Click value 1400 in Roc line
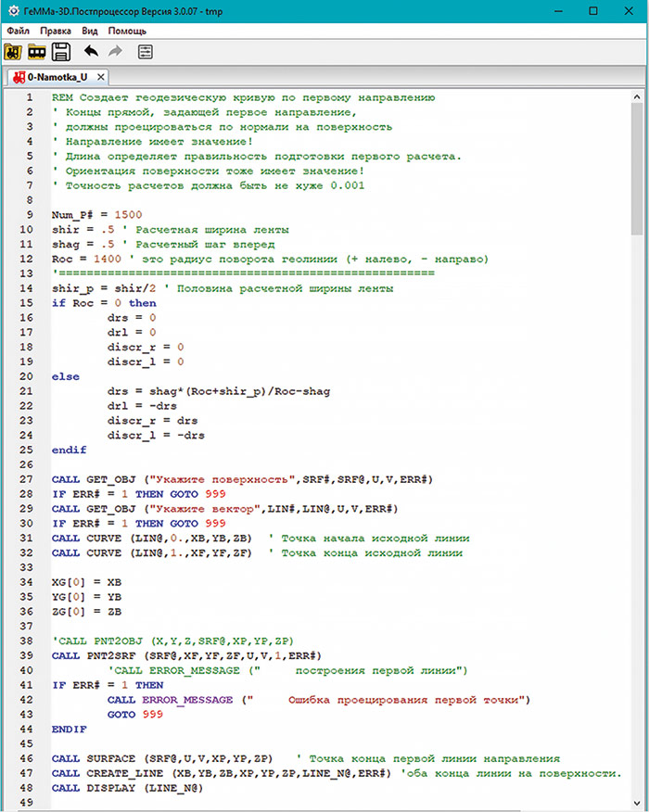This screenshot has height=812, width=649. tap(108, 259)
